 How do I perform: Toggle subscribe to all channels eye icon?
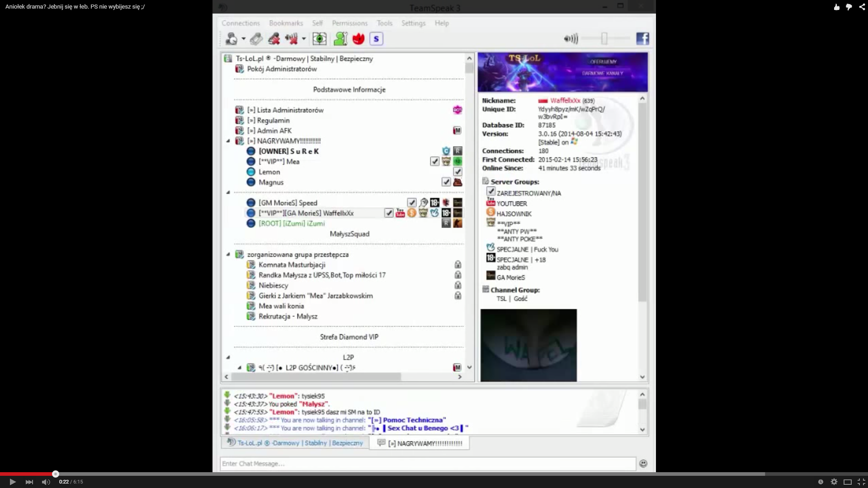tap(320, 39)
